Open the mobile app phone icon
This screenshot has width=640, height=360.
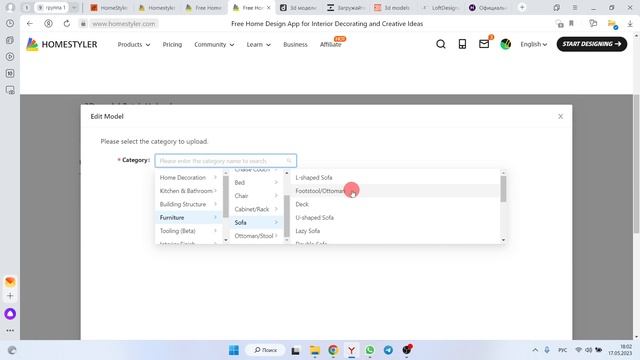click(462, 44)
